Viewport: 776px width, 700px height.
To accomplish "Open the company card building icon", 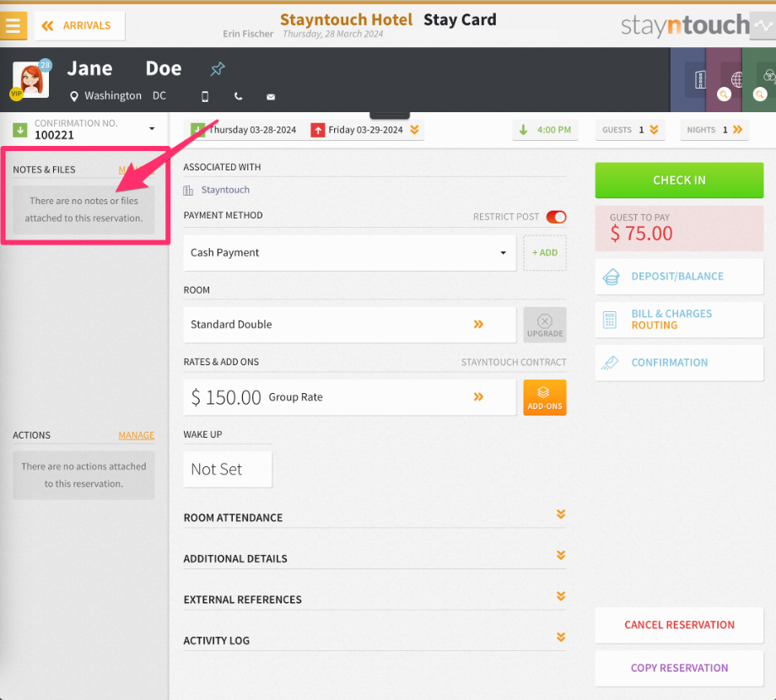I will point(700,79).
